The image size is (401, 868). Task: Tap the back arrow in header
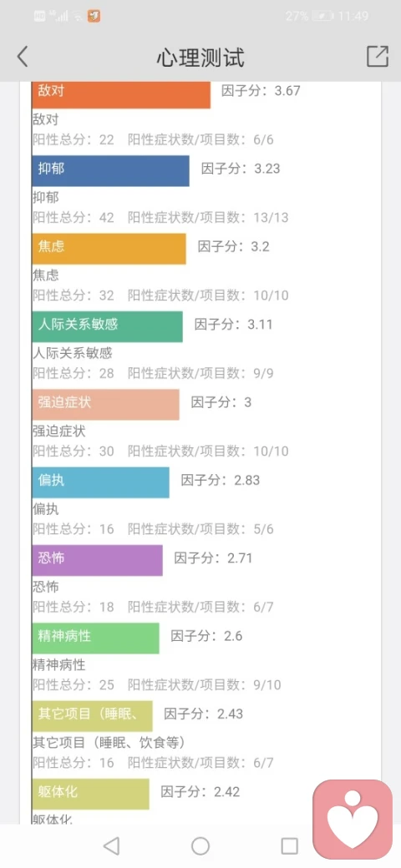pyautogui.click(x=23, y=57)
